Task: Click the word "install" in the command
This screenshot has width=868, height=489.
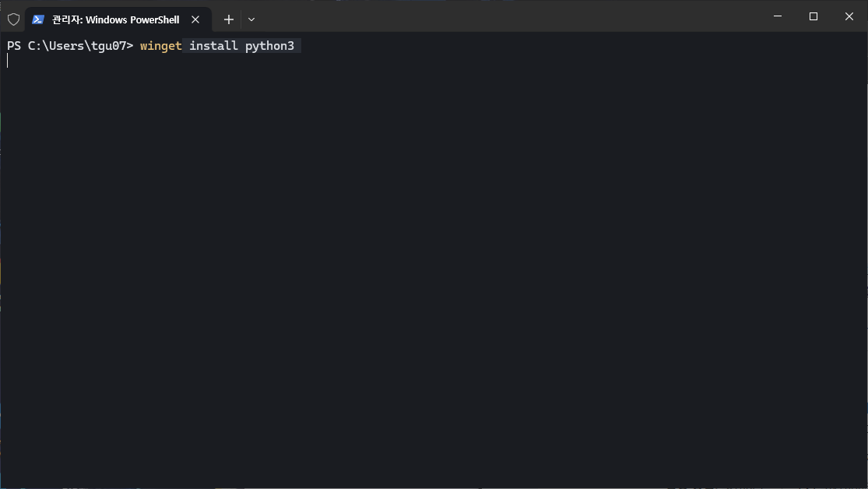Action: click(213, 46)
